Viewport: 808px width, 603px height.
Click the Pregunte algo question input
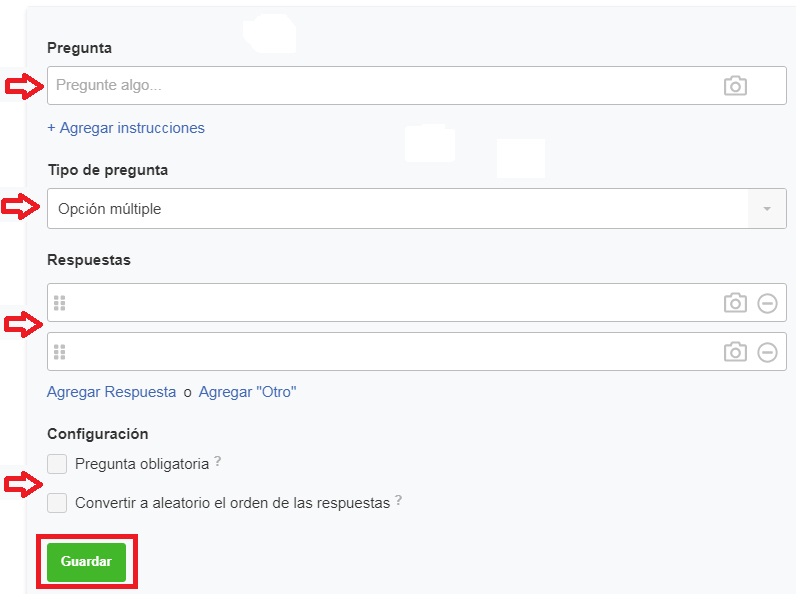416,86
